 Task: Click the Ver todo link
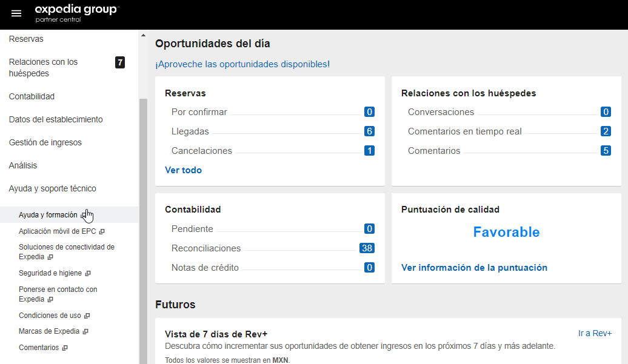(x=183, y=170)
